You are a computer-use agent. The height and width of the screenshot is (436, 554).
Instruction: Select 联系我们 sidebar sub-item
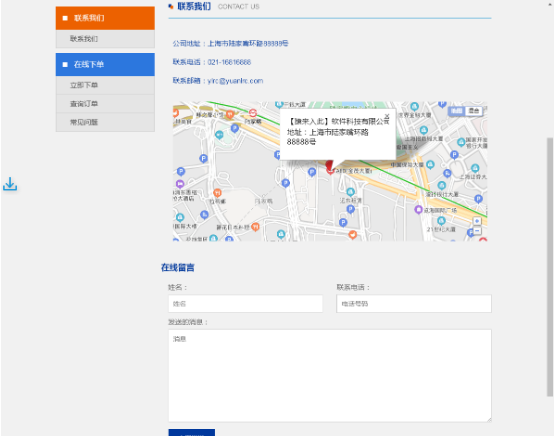pyautogui.click(x=105, y=39)
